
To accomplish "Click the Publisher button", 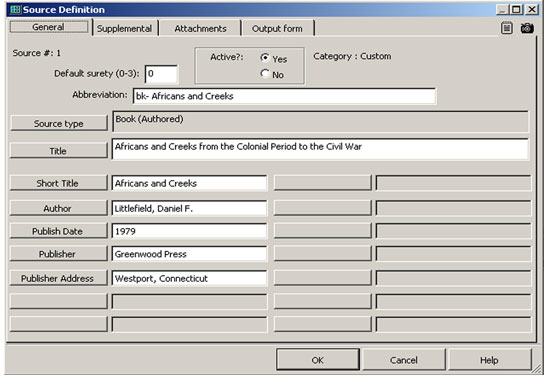I will tap(58, 254).
